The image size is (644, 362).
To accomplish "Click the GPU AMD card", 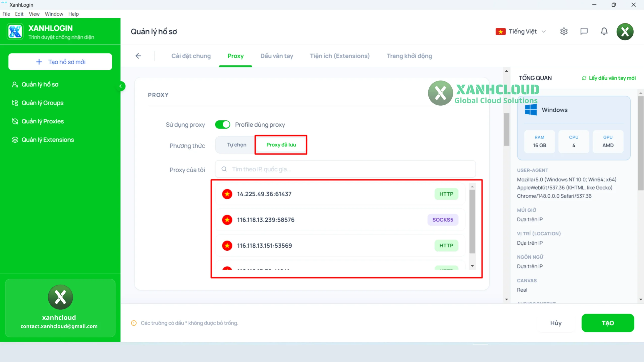I will pos(608,142).
